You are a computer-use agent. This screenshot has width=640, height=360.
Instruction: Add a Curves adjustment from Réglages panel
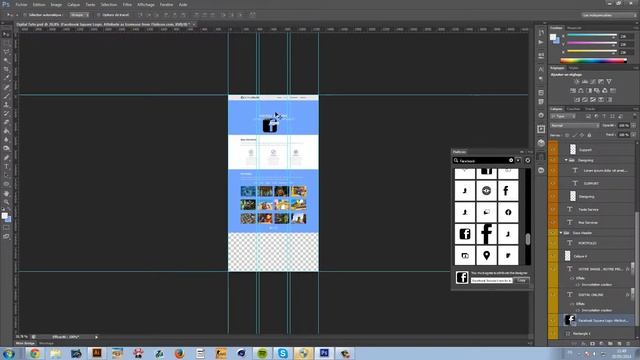[593, 82]
